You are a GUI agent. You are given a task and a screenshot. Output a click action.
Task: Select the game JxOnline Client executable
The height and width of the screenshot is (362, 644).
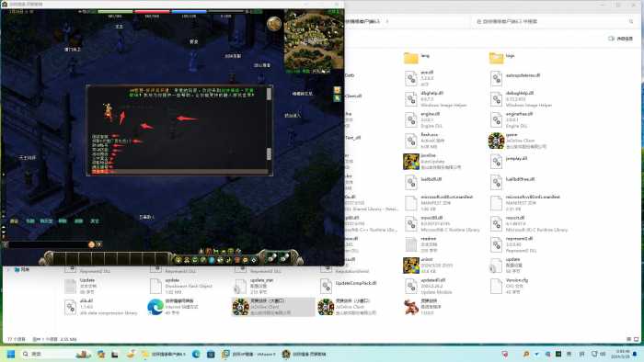(517, 141)
